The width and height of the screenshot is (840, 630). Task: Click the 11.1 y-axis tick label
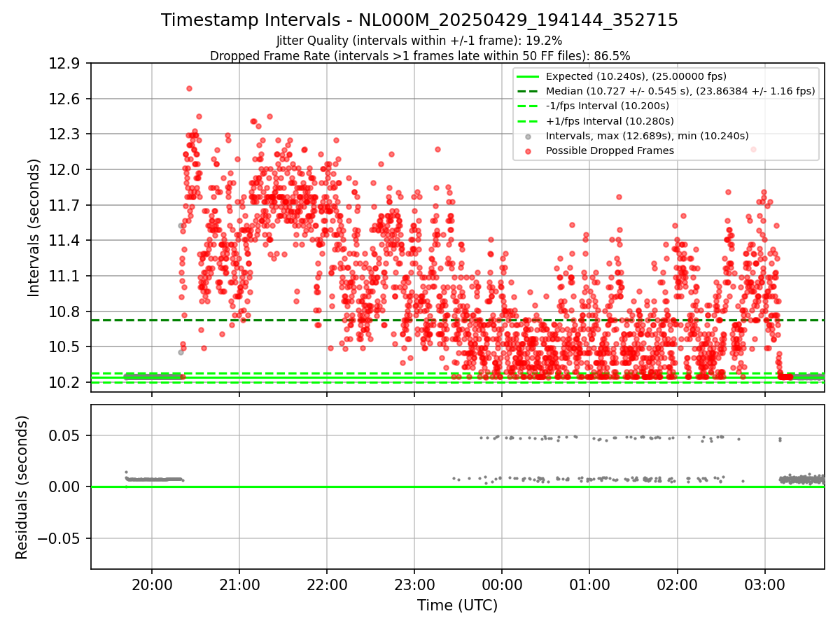tap(65, 276)
